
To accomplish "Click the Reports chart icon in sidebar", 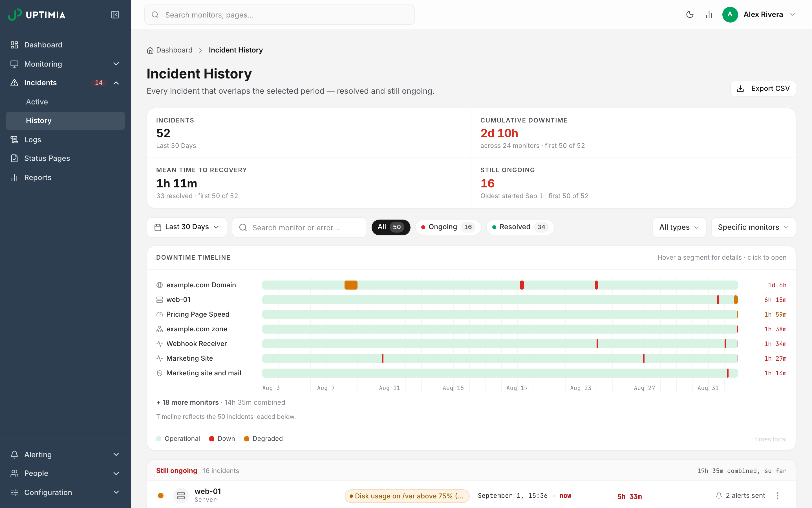I will 14,178.
